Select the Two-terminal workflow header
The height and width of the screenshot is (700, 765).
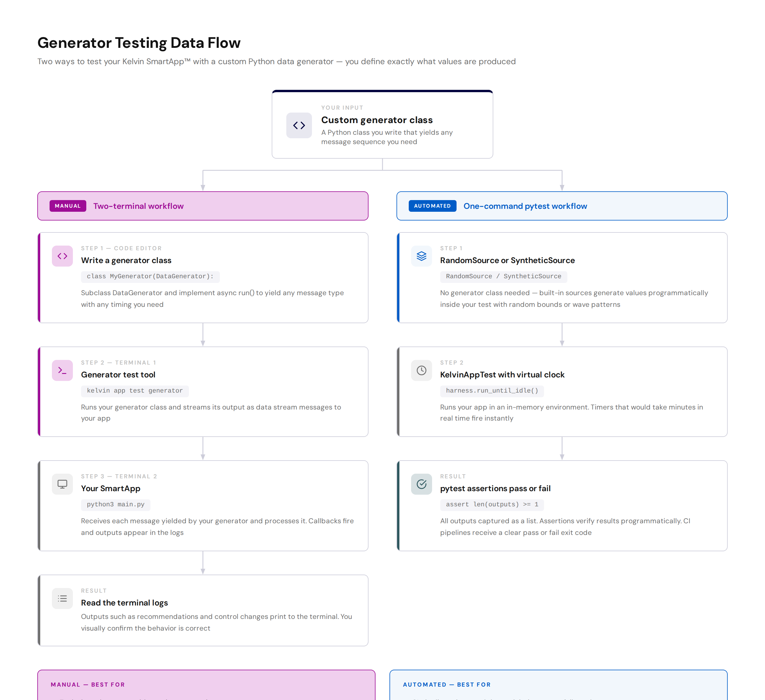coord(203,206)
